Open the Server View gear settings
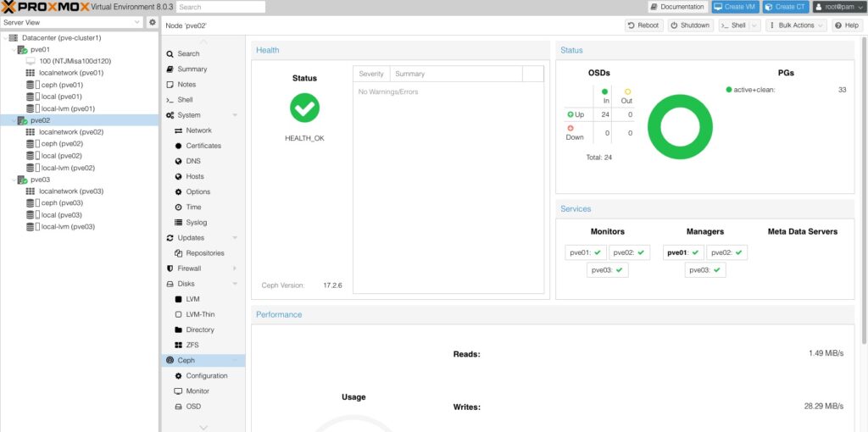Screen dimensions: 868x432 tap(153, 22)
